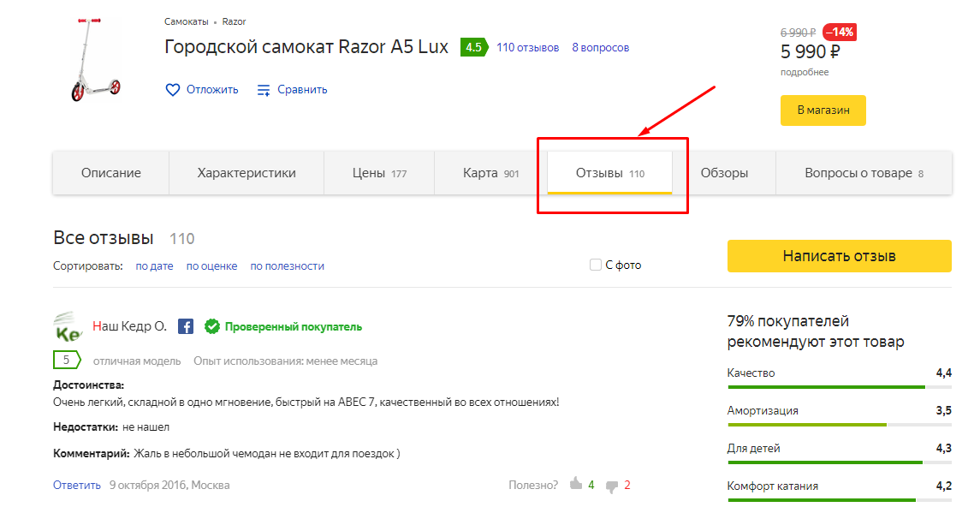Sort reviews по дате

pos(154,265)
